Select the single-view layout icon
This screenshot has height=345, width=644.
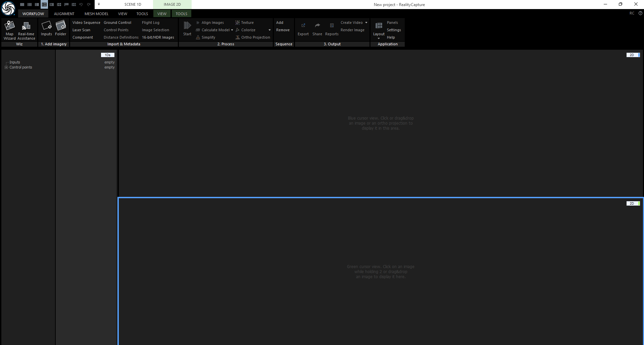point(22,4)
